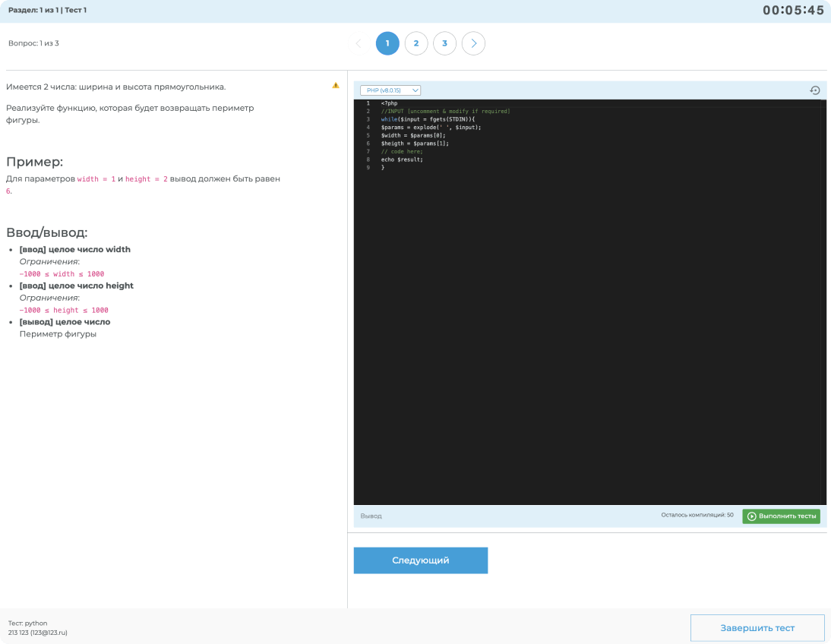Click line number 1 in editor gutter
This screenshot has height=644, width=831.
point(368,103)
